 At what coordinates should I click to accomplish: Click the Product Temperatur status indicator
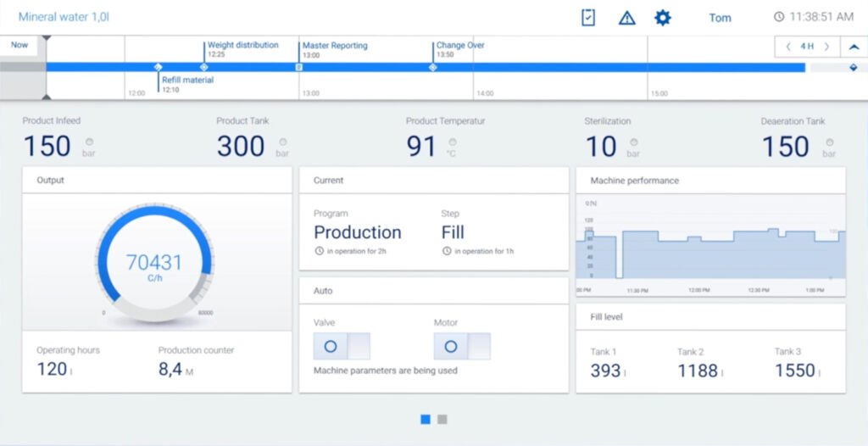coord(453,142)
